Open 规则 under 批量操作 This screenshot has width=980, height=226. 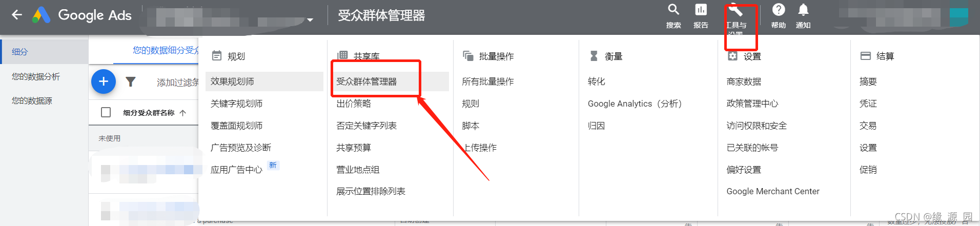[471, 104]
